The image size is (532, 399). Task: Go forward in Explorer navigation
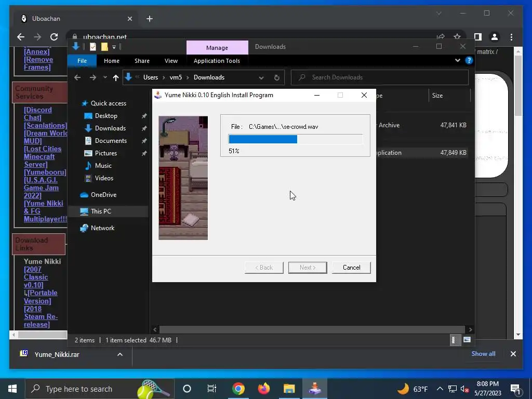pos(92,77)
